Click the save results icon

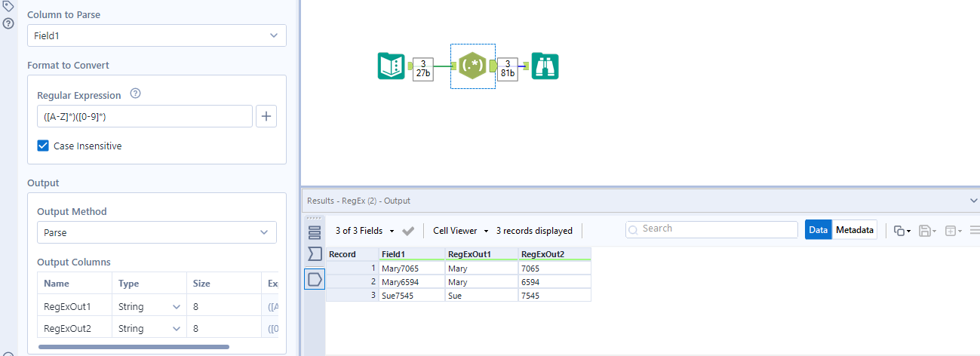(x=924, y=231)
